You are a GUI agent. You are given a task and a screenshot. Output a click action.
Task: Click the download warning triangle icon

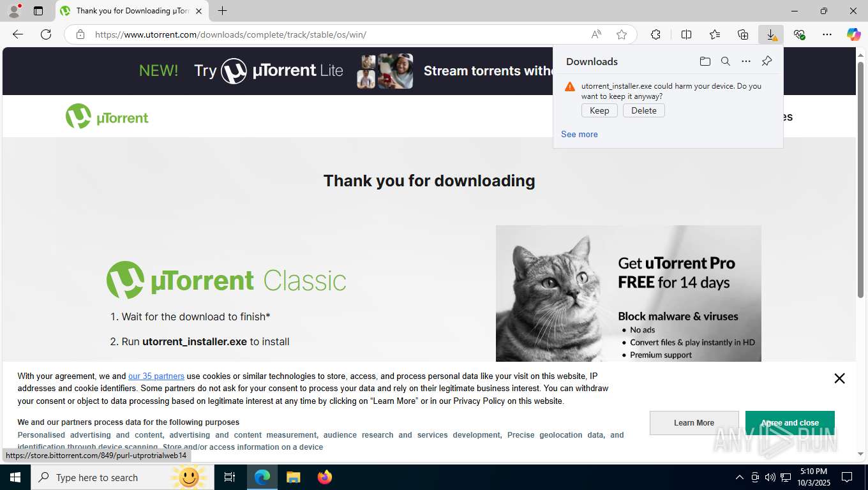point(570,87)
